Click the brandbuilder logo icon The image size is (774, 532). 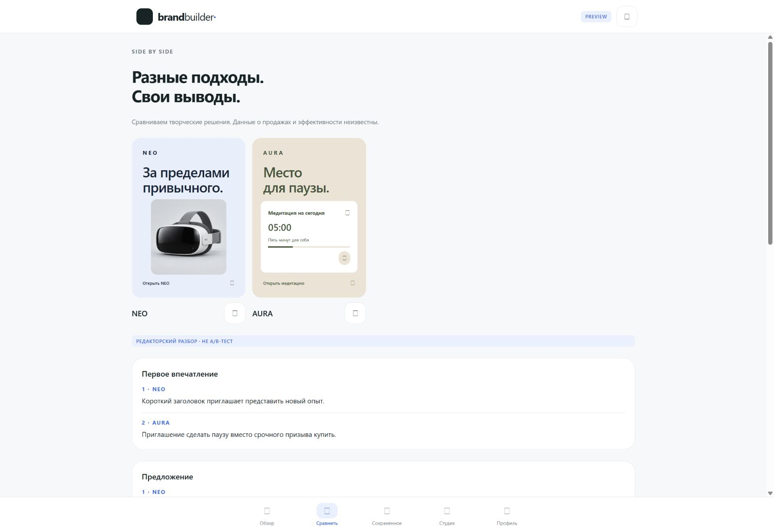coord(145,16)
